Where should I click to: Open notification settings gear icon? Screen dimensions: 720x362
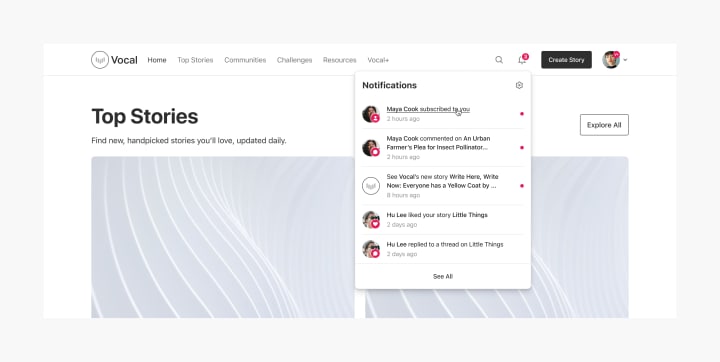(519, 85)
